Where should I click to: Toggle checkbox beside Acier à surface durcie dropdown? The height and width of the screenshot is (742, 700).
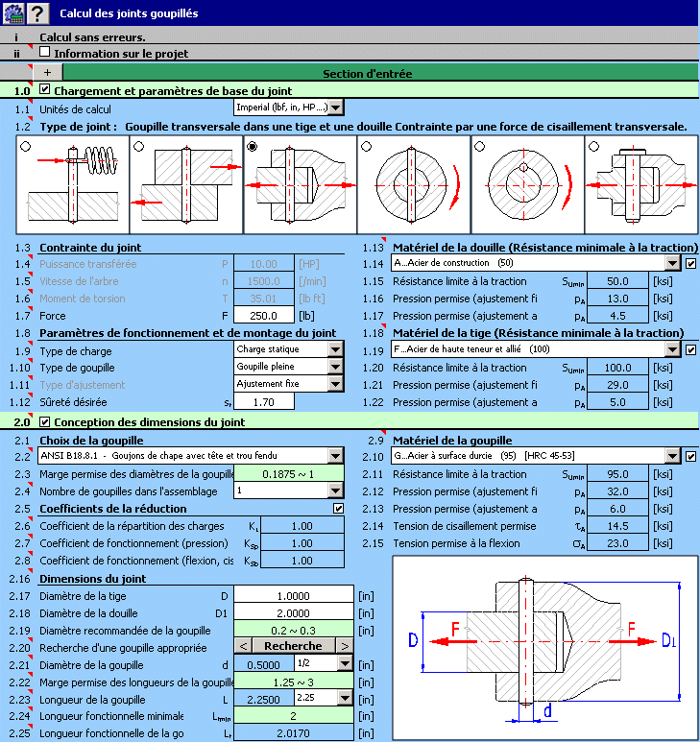[691, 456]
